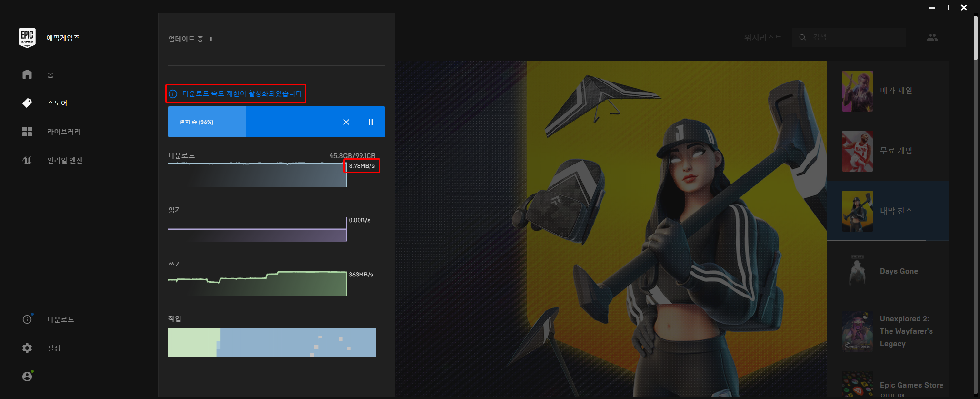980x399 pixels.
Task: Click the Days Gone thumbnail
Action: coord(858,271)
